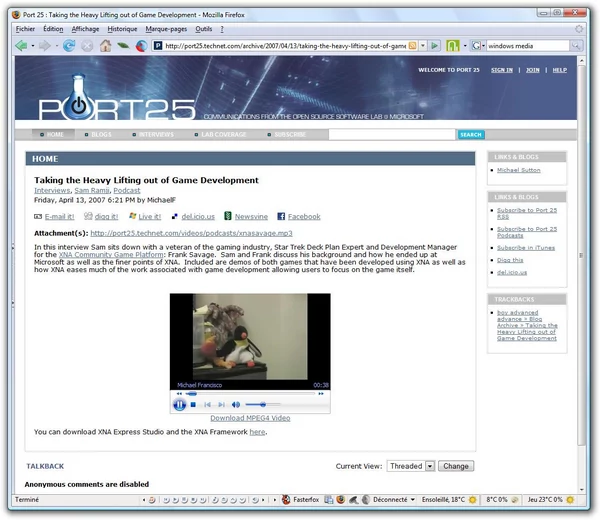
Task: Open the Déconnecté status dropdown arrow
Action: tap(412, 500)
